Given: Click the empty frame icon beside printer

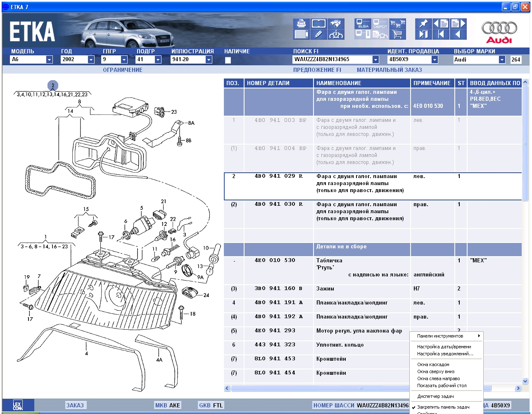Looking at the screenshot, I should (318, 24).
